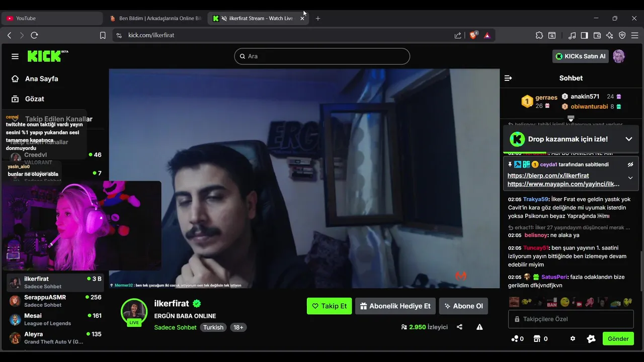Viewport: 644px width, 362px height.
Task: Expand the Drop kazanmak için izle panel
Action: coord(629,139)
